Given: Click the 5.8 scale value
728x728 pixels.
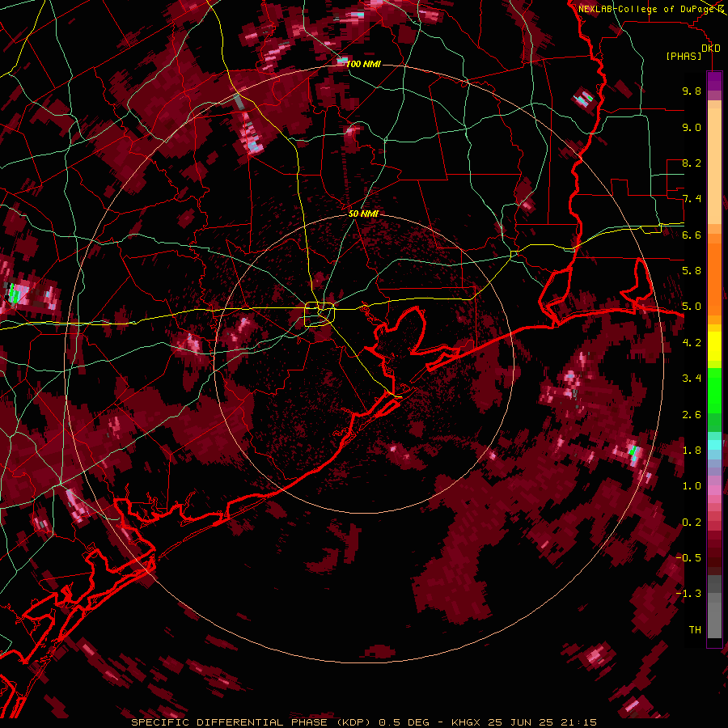Looking at the screenshot, I should pos(692,271).
